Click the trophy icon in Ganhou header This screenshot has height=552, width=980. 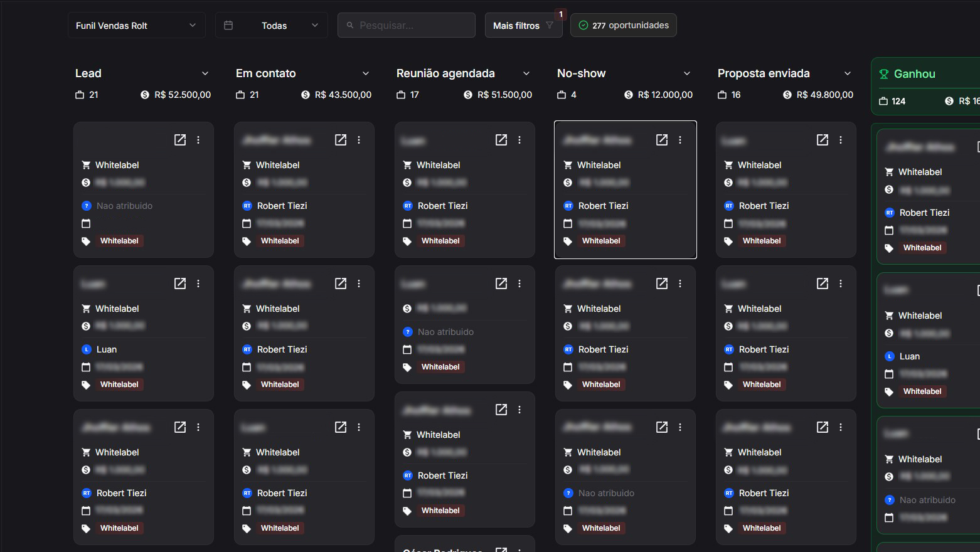(x=884, y=74)
